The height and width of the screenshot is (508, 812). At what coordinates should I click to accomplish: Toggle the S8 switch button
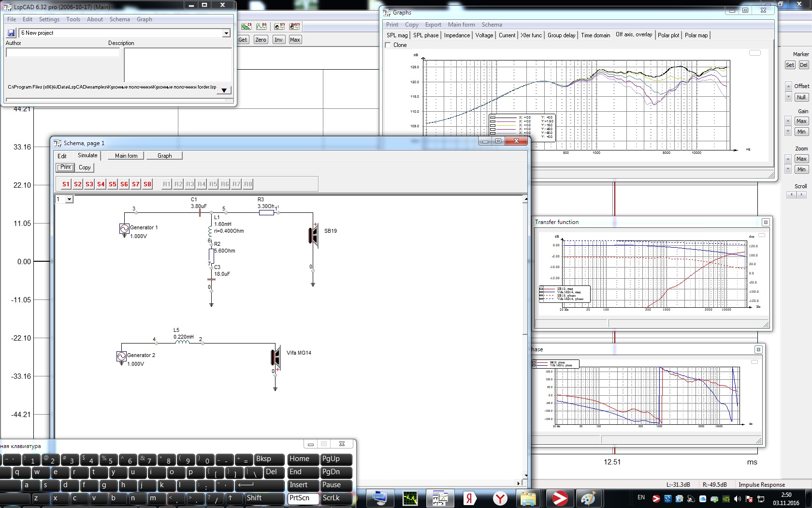point(147,184)
